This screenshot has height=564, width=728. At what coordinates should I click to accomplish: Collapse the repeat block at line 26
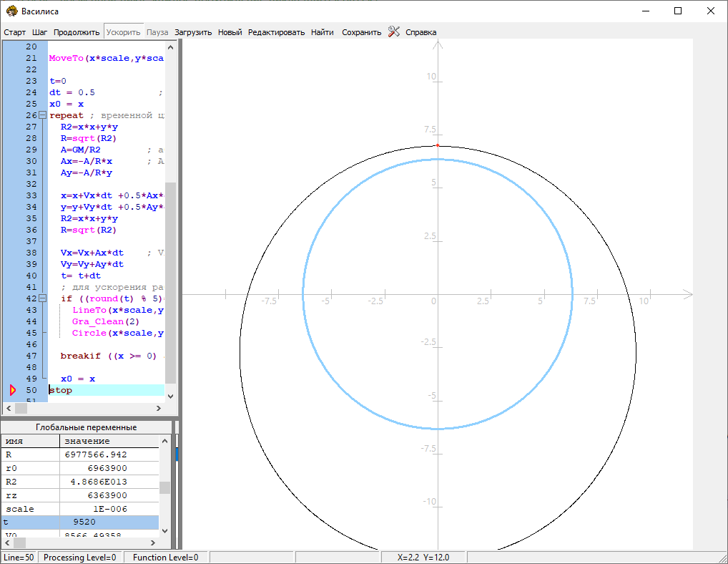coord(42,115)
